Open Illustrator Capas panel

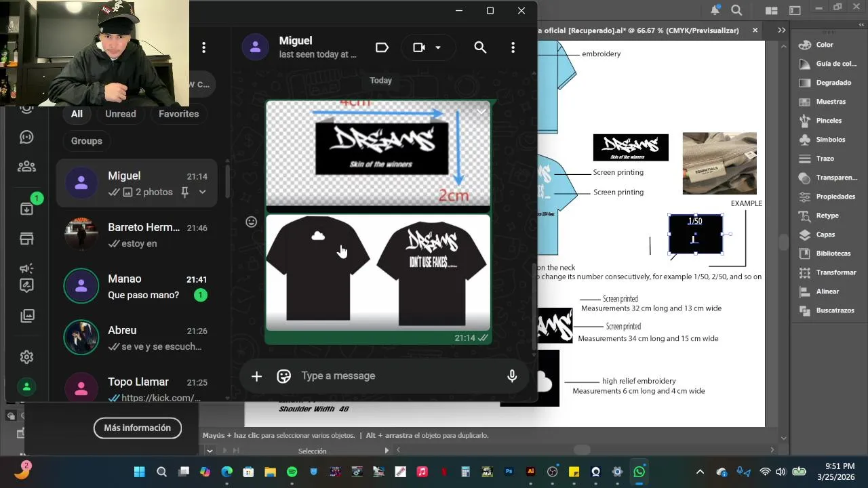[x=818, y=235]
